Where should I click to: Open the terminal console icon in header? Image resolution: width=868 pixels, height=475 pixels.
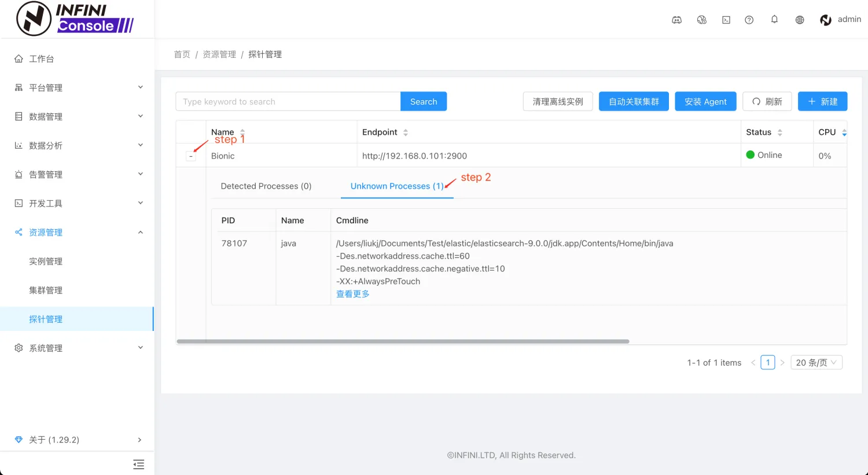(726, 20)
